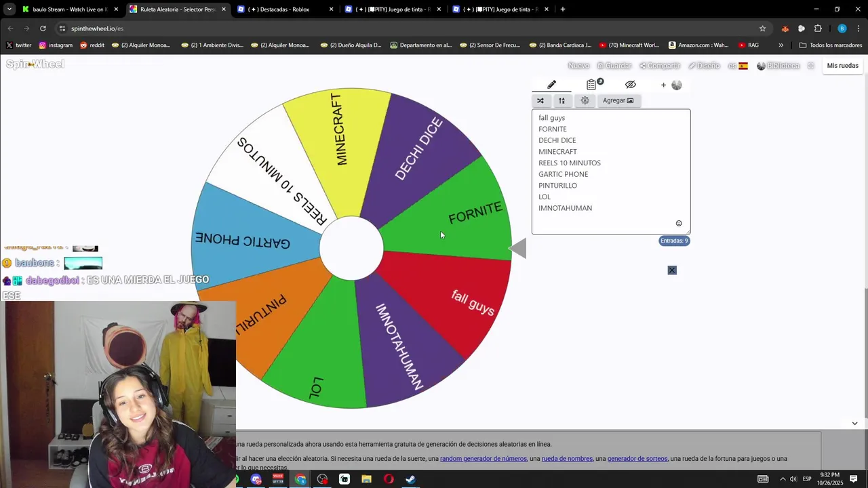Open the instagram bookmark
Image resolution: width=868 pixels, height=488 pixels.
(x=56, y=45)
